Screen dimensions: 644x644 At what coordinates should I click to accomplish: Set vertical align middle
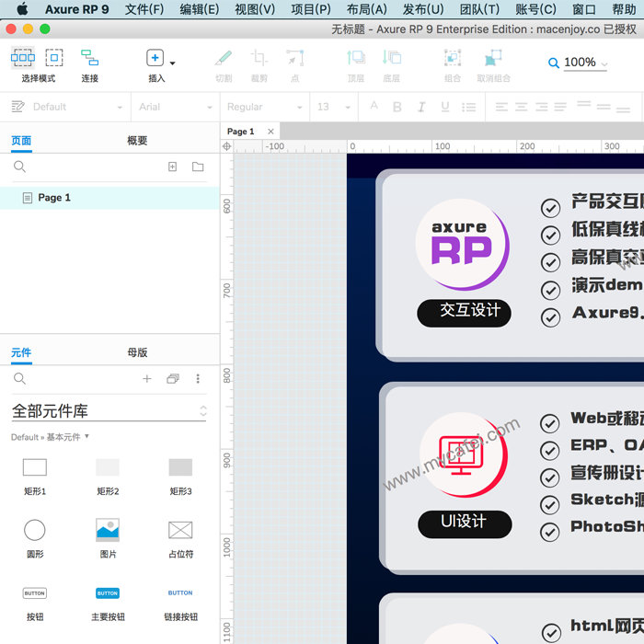pyautogui.click(x=604, y=107)
